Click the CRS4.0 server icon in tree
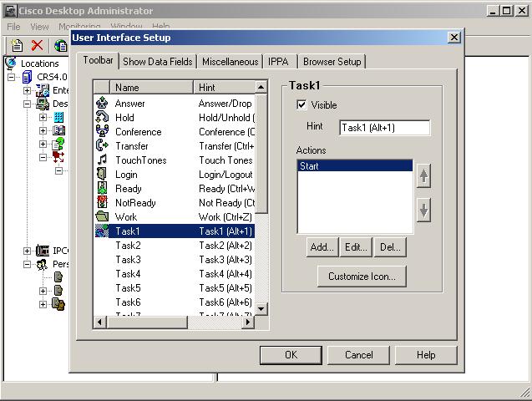 coord(27,77)
